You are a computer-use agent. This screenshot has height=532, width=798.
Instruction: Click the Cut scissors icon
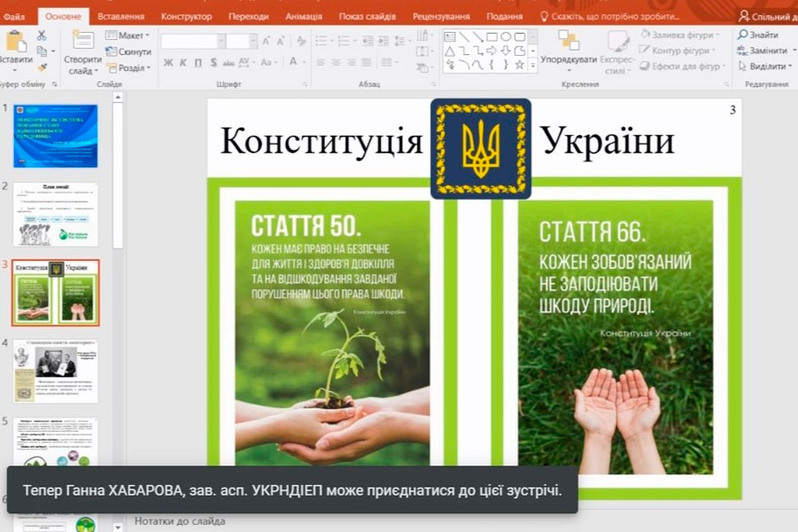click(42, 35)
